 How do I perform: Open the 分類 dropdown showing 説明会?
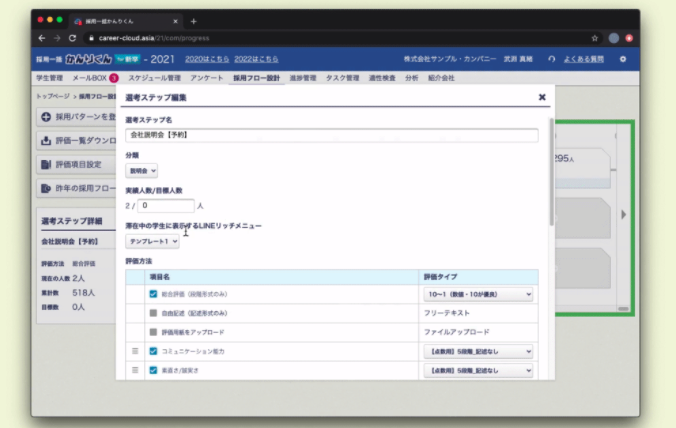coord(141,171)
